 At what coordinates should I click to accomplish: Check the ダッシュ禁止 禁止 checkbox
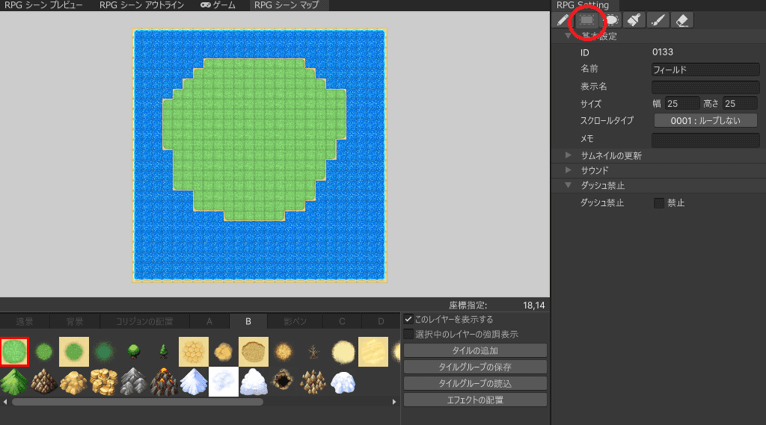click(x=658, y=203)
